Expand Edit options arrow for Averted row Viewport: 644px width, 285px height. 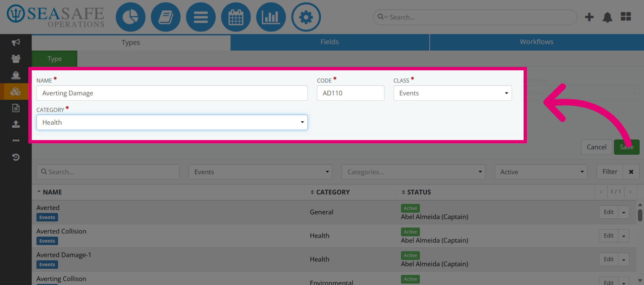coord(624,212)
